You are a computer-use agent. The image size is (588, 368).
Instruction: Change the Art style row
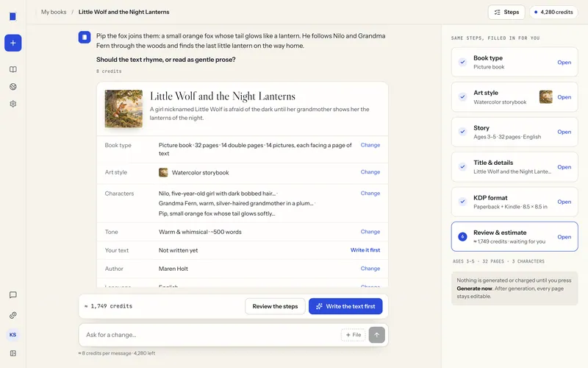point(370,172)
